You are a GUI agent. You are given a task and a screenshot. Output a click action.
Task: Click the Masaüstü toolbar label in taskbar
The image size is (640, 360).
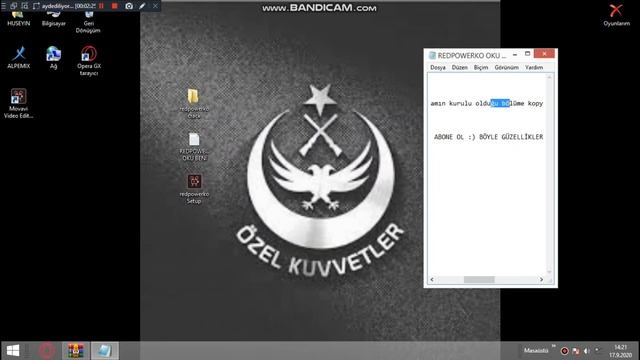[x=536, y=351]
